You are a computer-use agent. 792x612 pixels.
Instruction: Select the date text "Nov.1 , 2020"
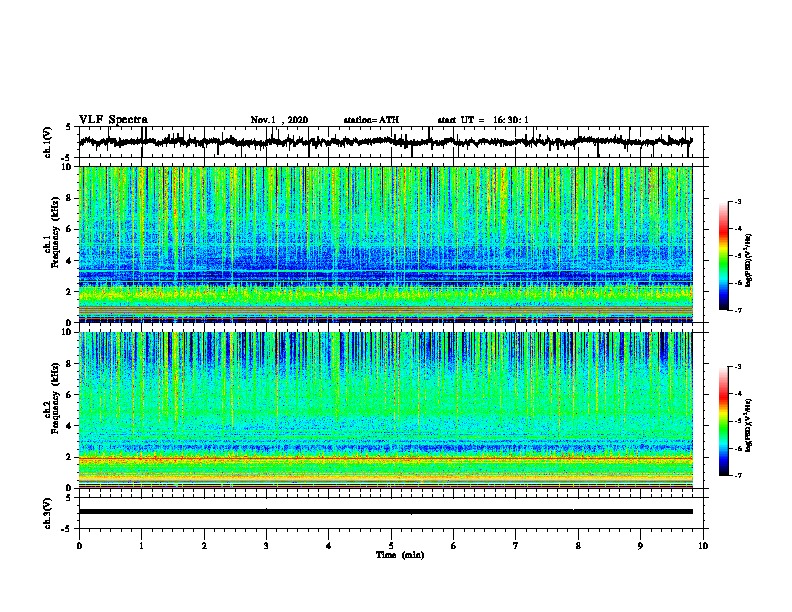click(279, 120)
